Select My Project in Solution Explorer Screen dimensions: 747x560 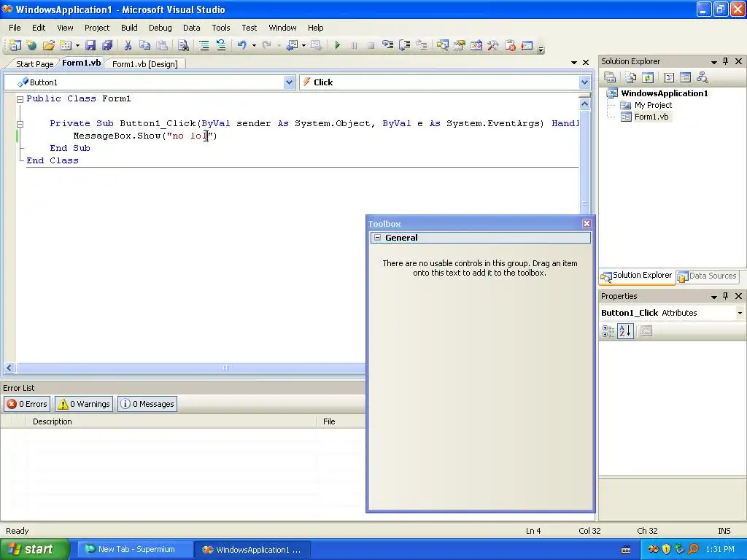pos(653,105)
